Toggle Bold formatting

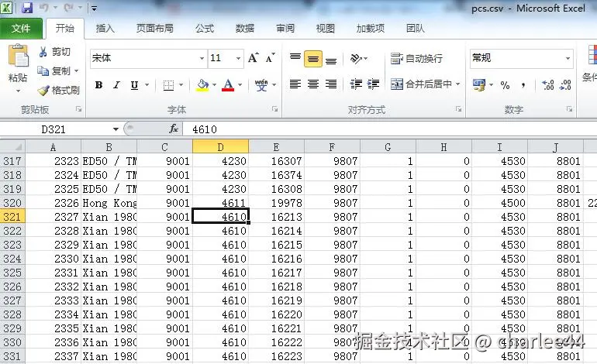[98, 85]
